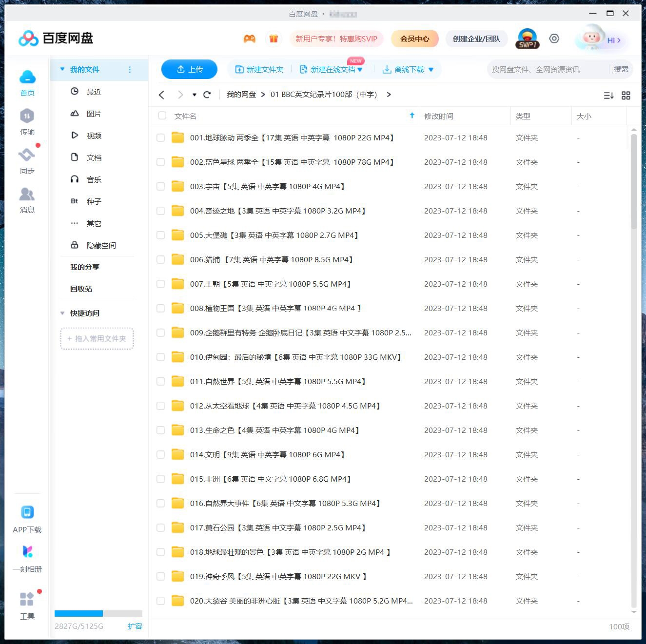Screen dimensions: 646x644
Task: Open the 工具 tools panel
Action: coord(27,606)
